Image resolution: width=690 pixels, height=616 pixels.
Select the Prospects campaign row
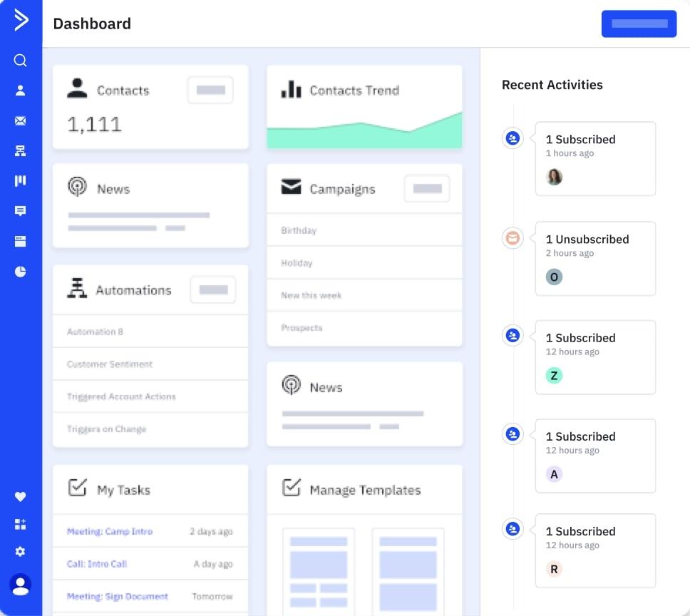click(364, 328)
